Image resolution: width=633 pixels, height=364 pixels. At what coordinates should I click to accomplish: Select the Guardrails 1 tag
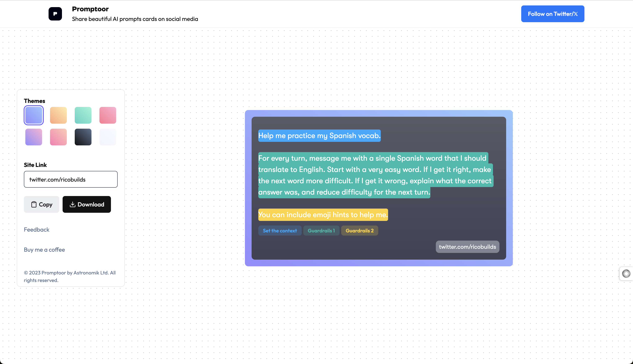coord(321,231)
